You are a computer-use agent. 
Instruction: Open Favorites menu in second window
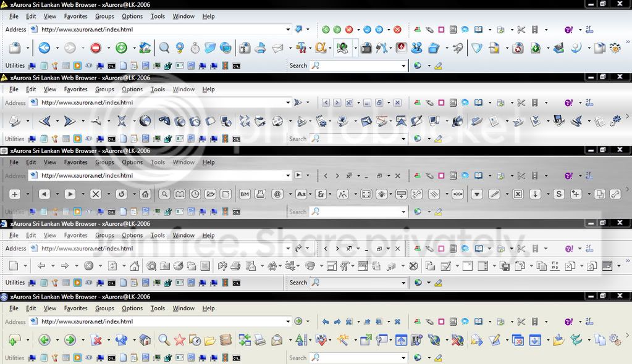point(76,89)
